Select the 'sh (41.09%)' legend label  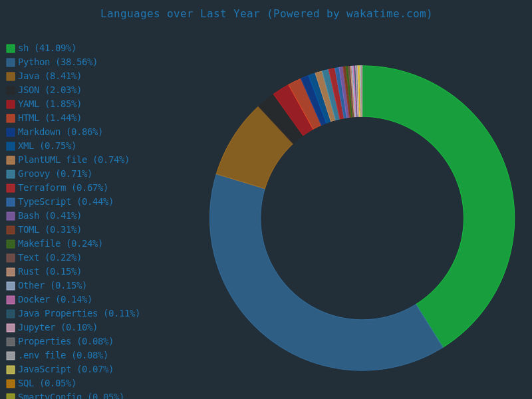[x=47, y=48]
